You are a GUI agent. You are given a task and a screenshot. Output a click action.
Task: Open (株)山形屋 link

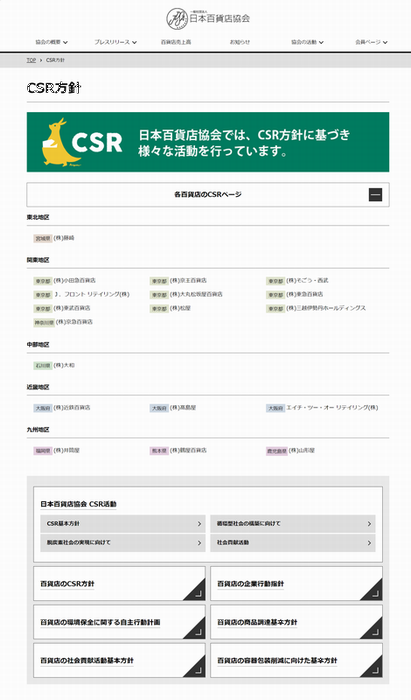point(301,450)
